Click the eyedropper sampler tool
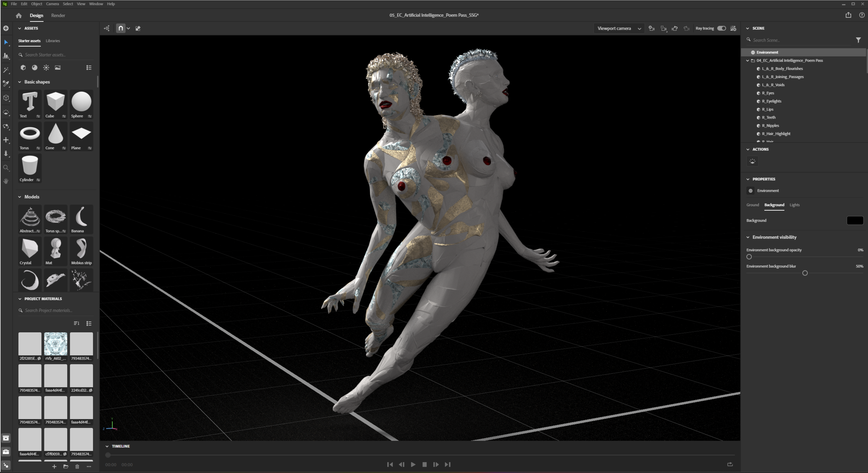This screenshot has width=868, height=473. (x=6, y=84)
